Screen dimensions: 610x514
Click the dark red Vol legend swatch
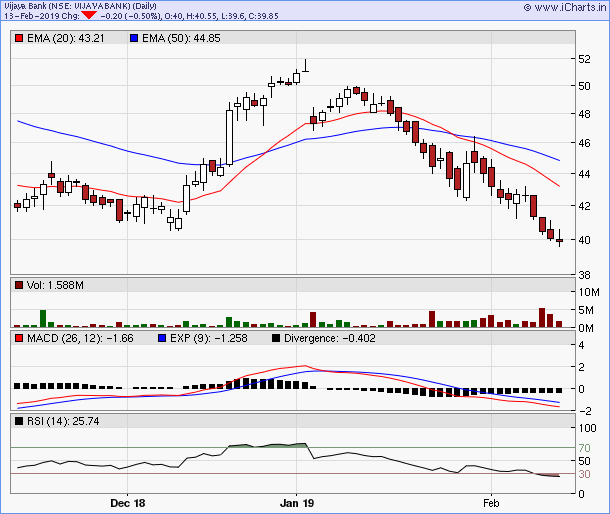(x=19, y=285)
